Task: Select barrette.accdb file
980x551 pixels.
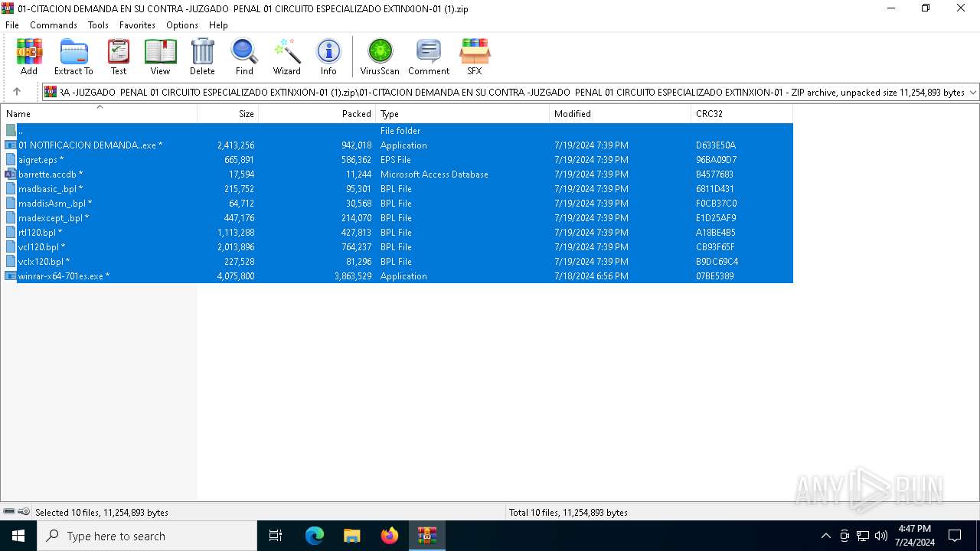Action: 397,174
